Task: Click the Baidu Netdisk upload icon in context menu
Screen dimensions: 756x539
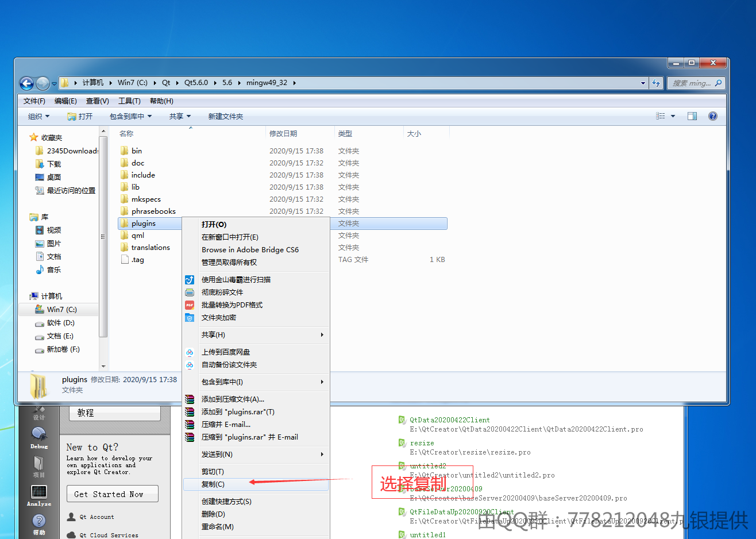Action: click(x=190, y=352)
